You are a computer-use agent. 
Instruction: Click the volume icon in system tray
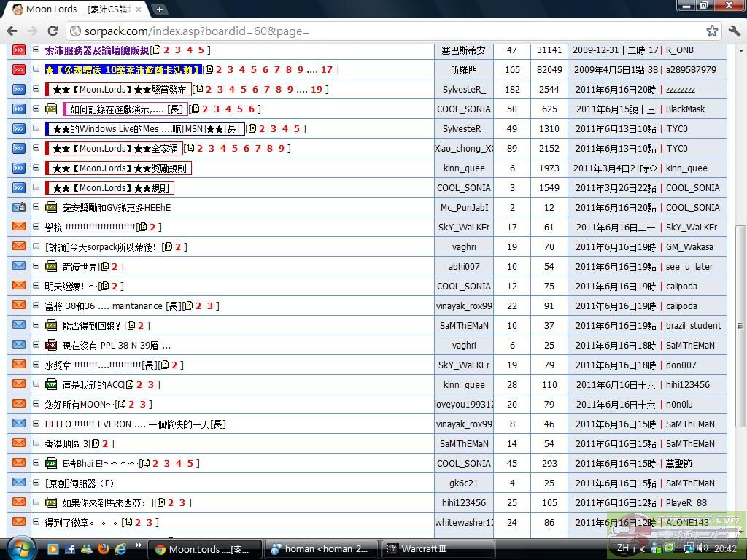(704, 548)
